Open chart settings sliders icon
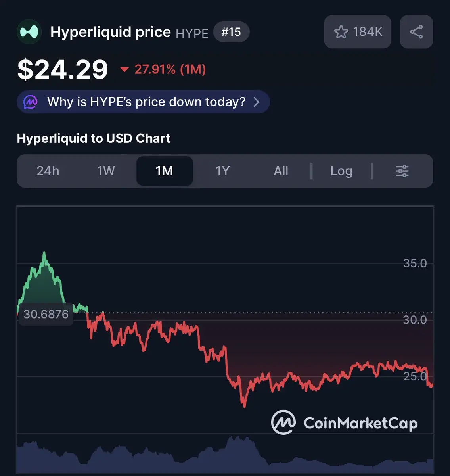 (x=402, y=171)
